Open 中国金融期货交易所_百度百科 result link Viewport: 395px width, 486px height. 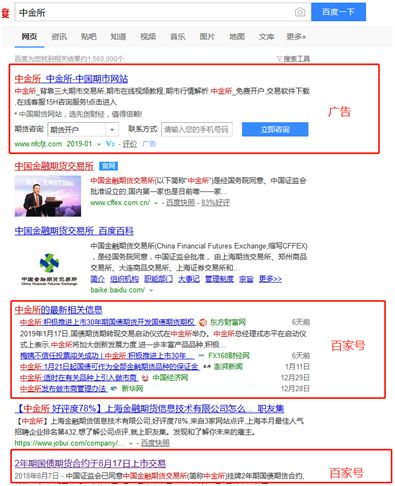point(74,231)
